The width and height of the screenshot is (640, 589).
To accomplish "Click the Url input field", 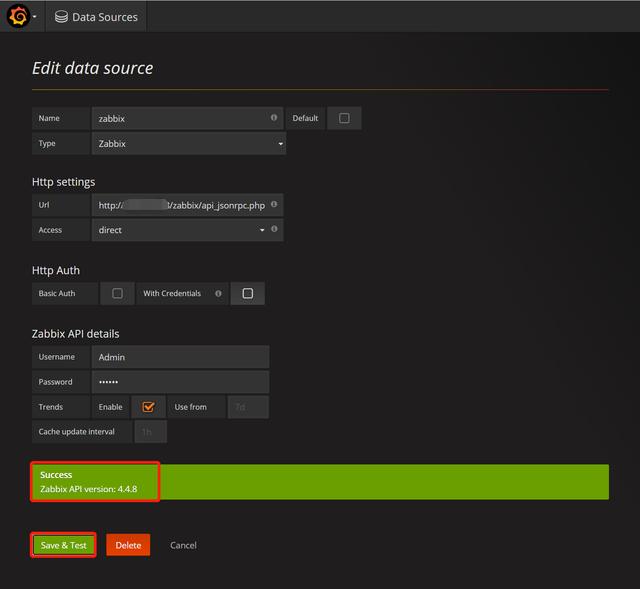I will (x=187, y=205).
